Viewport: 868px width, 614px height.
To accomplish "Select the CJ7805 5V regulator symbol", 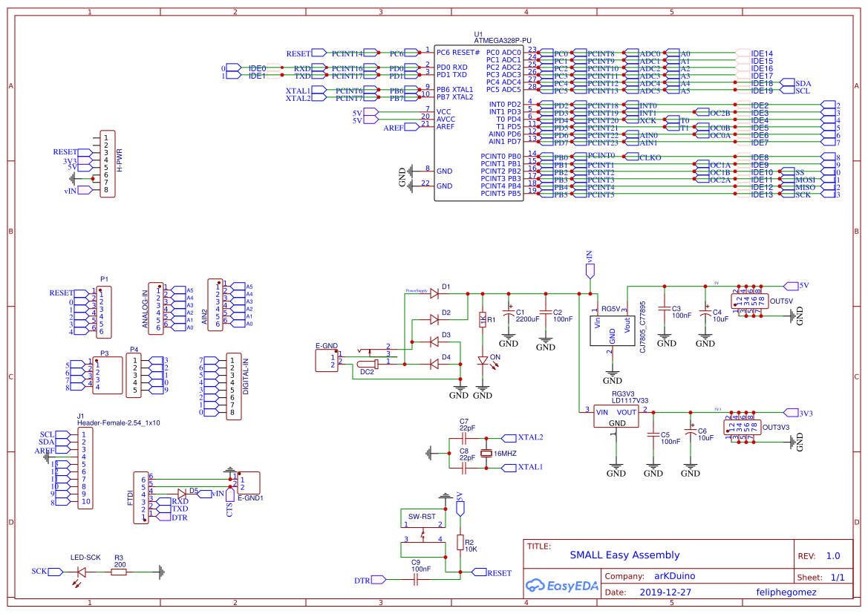I will click(612, 330).
